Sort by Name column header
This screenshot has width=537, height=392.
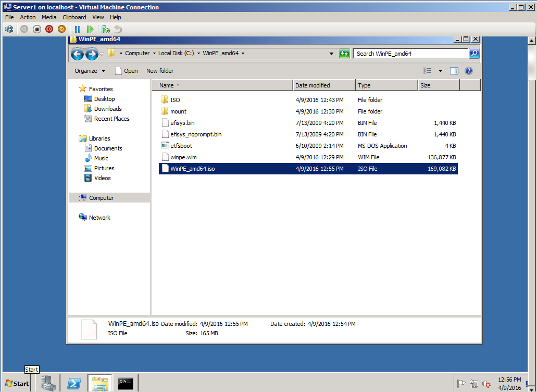coord(222,85)
